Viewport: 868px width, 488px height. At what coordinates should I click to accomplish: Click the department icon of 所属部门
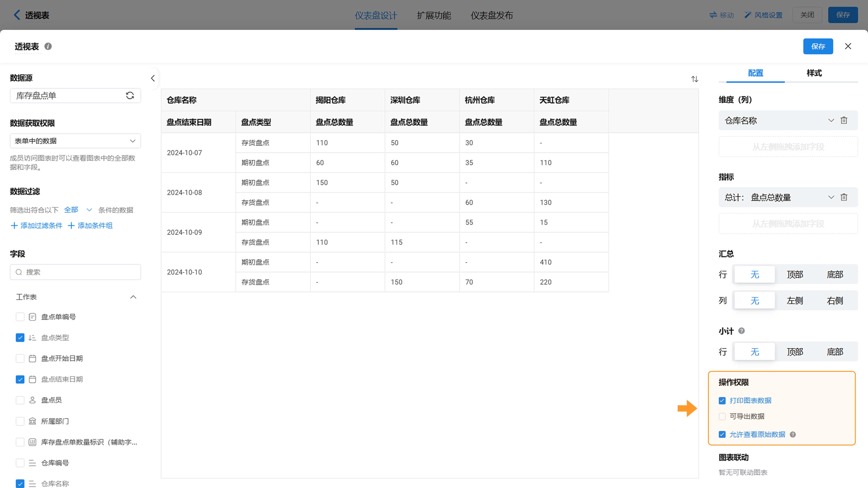(32, 421)
